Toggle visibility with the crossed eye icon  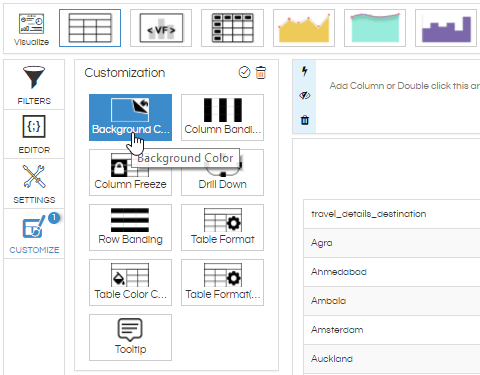coord(304,96)
